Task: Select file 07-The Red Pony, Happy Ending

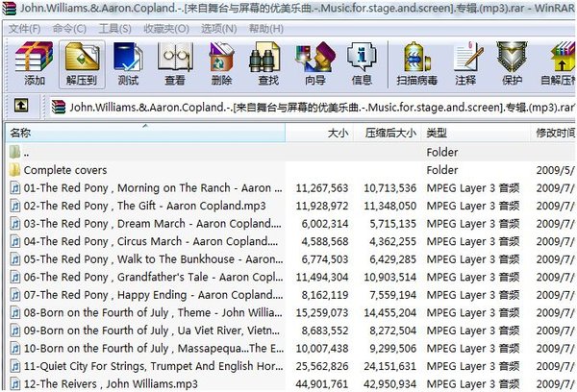Action: (154, 295)
